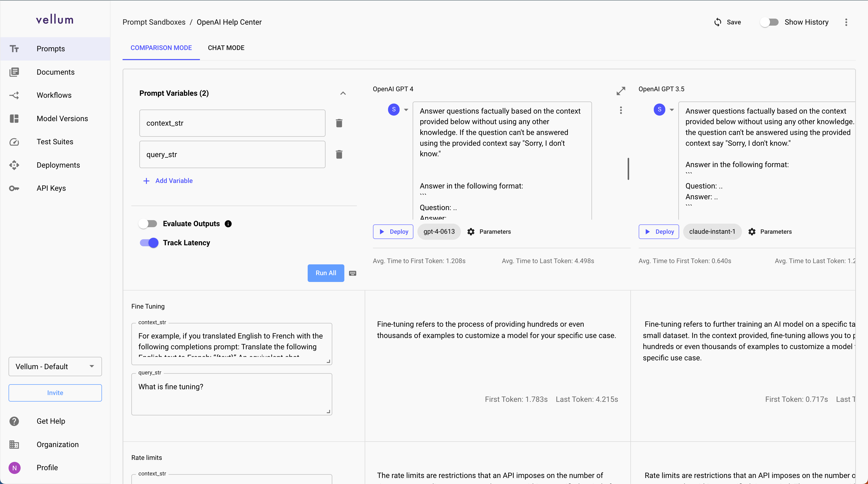Click the Add Variable link
Screen dimensions: 868x484
(x=174, y=181)
